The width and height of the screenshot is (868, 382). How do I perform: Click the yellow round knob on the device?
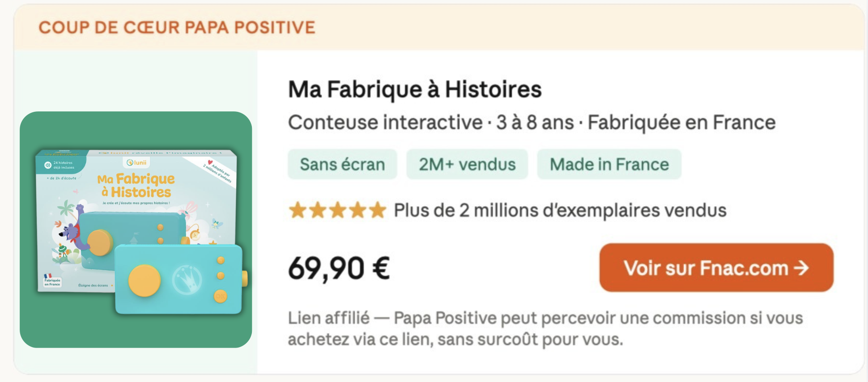coord(145,280)
